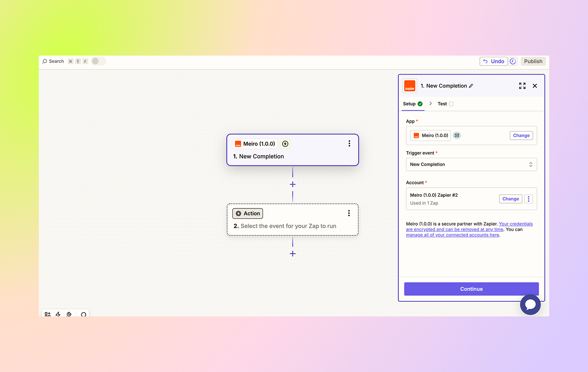Click the Search magnifier icon in top bar
588x372 pixels.
click(45, 61)
